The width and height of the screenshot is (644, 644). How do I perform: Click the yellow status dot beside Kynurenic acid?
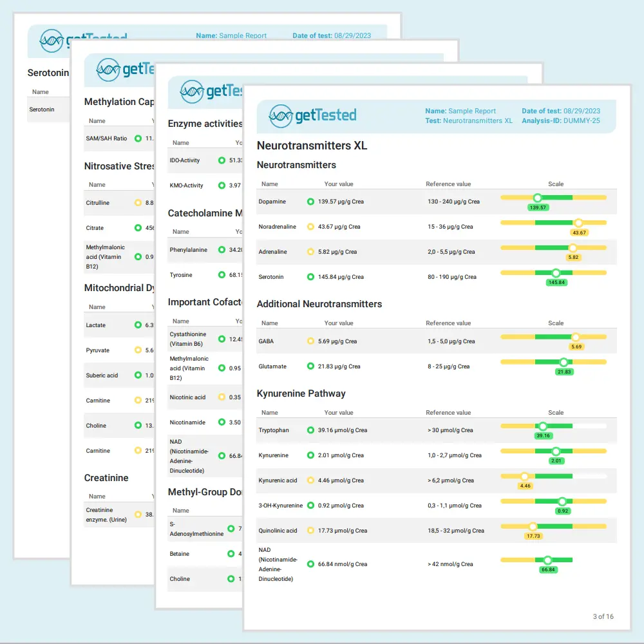(x=311, y=480)
